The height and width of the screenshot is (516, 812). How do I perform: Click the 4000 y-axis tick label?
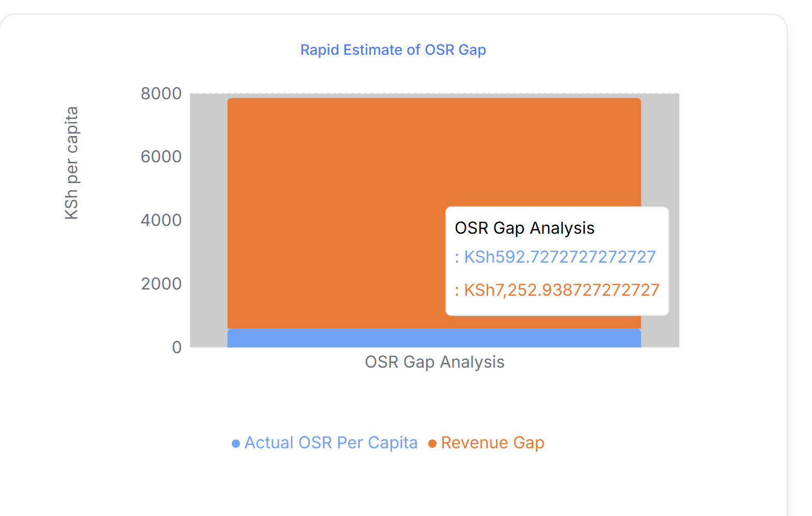click(x=161, y=220)
